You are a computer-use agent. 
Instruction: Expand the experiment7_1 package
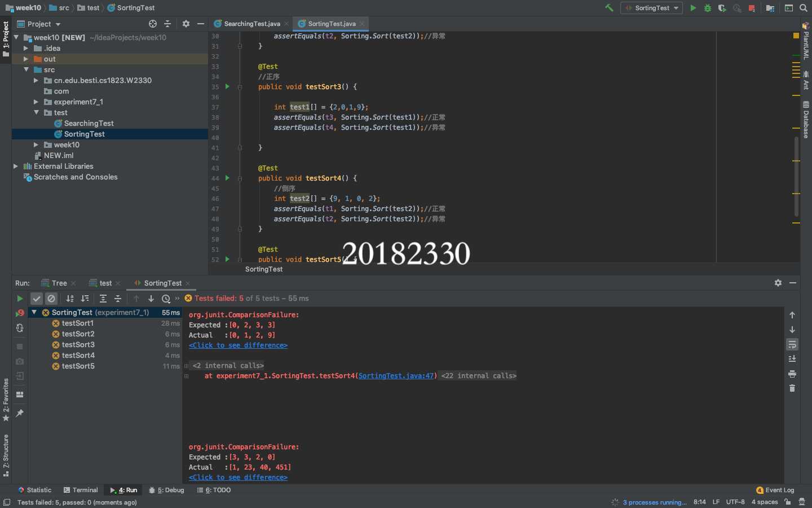pos(36,102)
